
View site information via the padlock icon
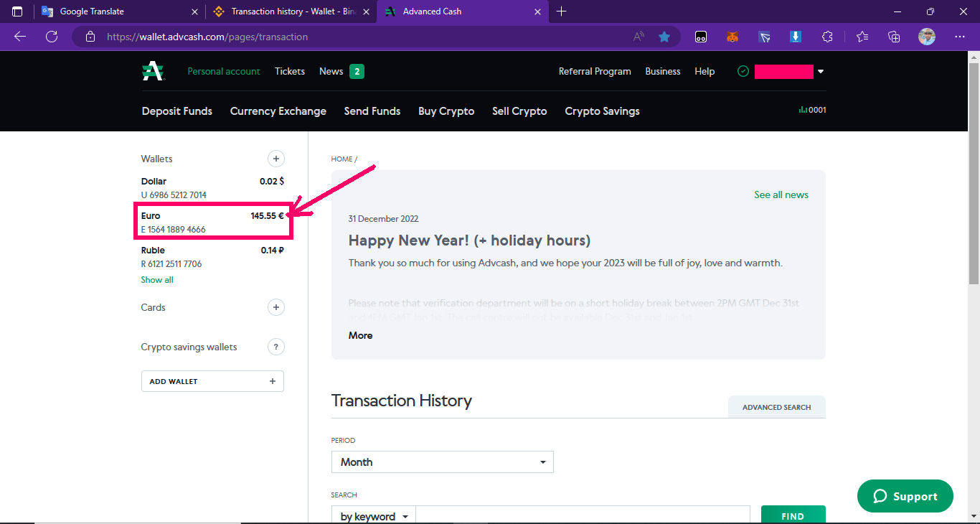tap(90, 37)
